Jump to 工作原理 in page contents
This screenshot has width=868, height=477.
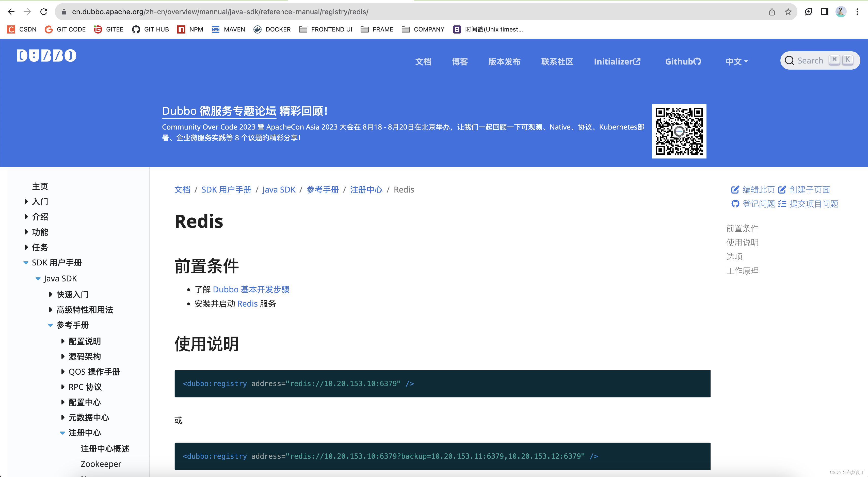(742, 271)
